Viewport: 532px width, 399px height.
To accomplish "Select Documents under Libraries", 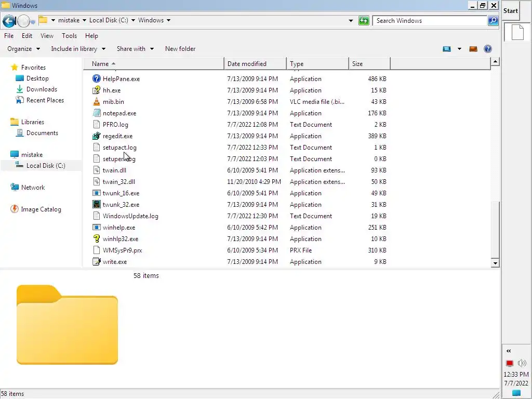I will coord(42,133).
